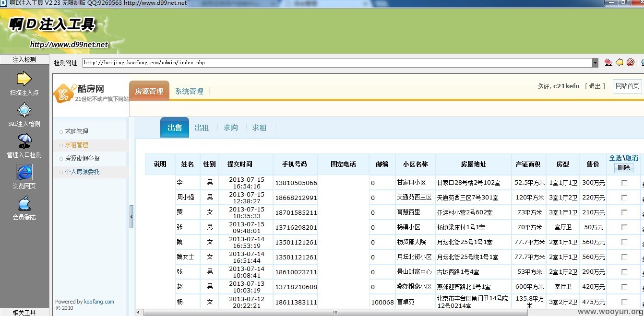
Task: Open the 检测网址 URL dropdown
Action: [x=595, y=63]
